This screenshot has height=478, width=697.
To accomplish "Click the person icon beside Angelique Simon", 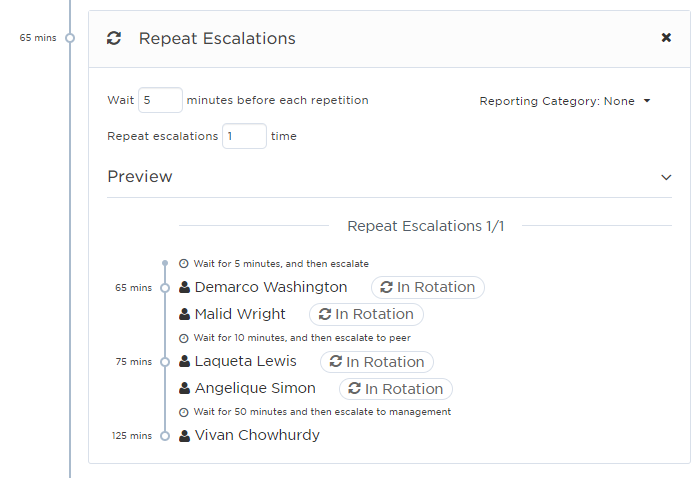I will click(185, 389).
